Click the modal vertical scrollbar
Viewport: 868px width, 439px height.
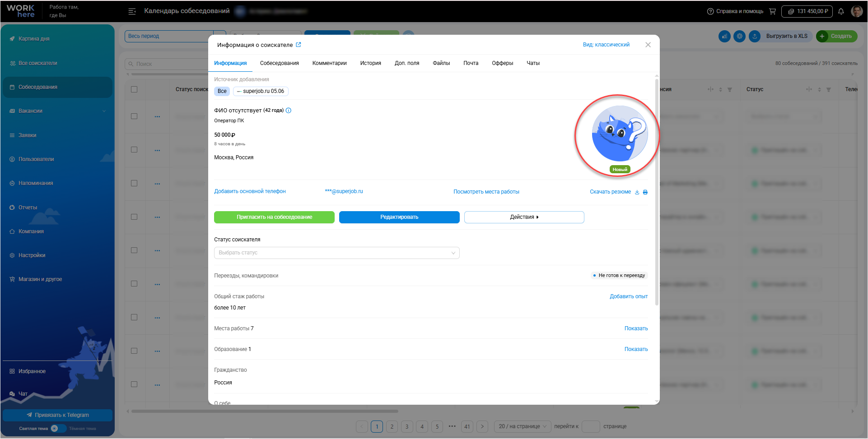pos(657,192)
